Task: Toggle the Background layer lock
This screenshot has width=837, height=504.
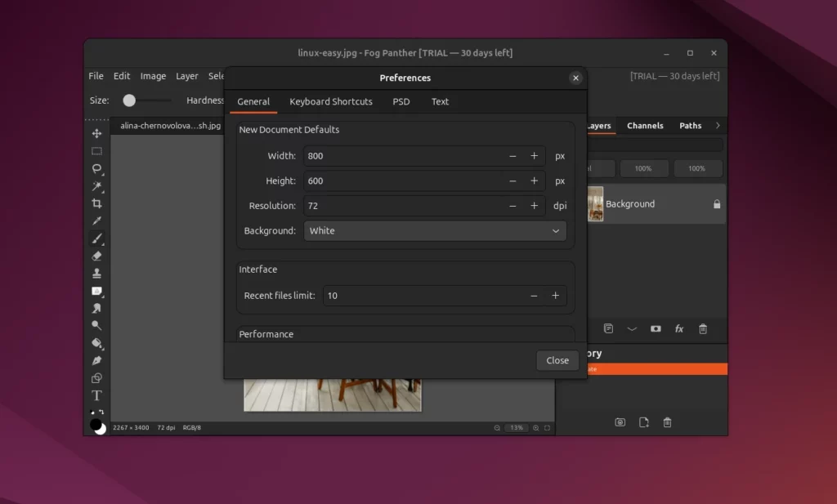Action: tap(715, 203)
